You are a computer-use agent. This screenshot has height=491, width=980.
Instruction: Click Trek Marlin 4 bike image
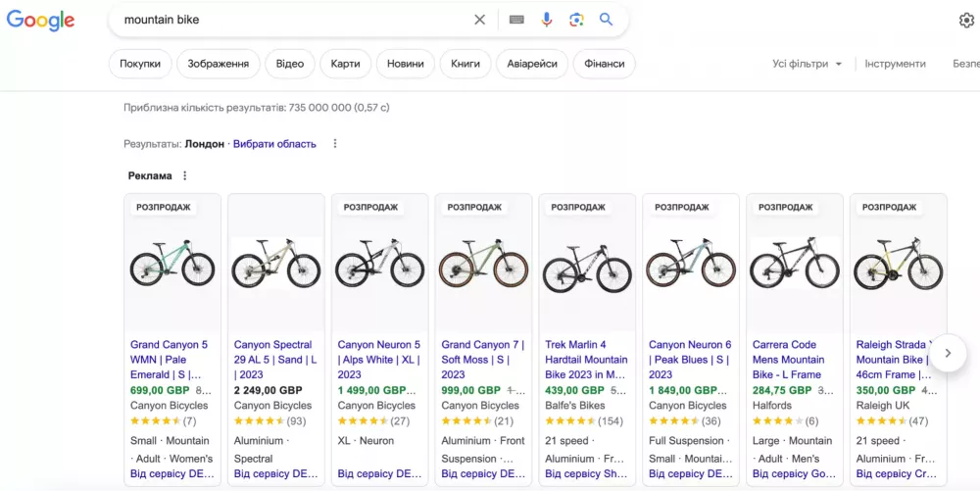tap(587, 268)
